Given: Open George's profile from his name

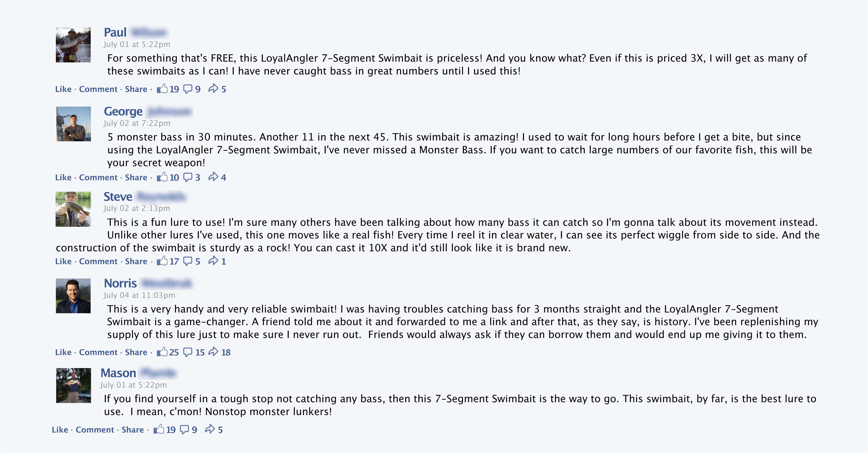Looking at the screenshot, I should pos(123,112).
